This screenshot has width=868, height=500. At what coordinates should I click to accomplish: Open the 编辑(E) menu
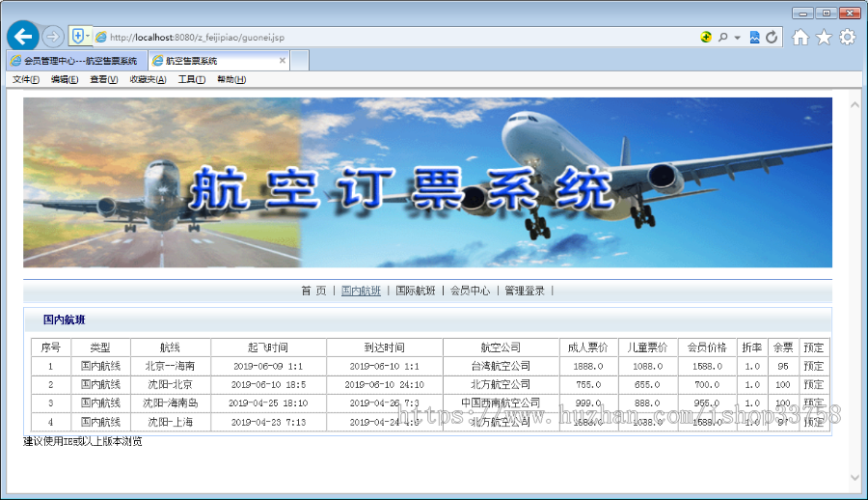(65, 79)
